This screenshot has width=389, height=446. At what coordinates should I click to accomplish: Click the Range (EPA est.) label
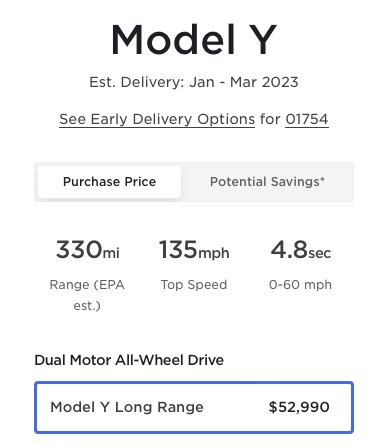click(x=87, y=295)
